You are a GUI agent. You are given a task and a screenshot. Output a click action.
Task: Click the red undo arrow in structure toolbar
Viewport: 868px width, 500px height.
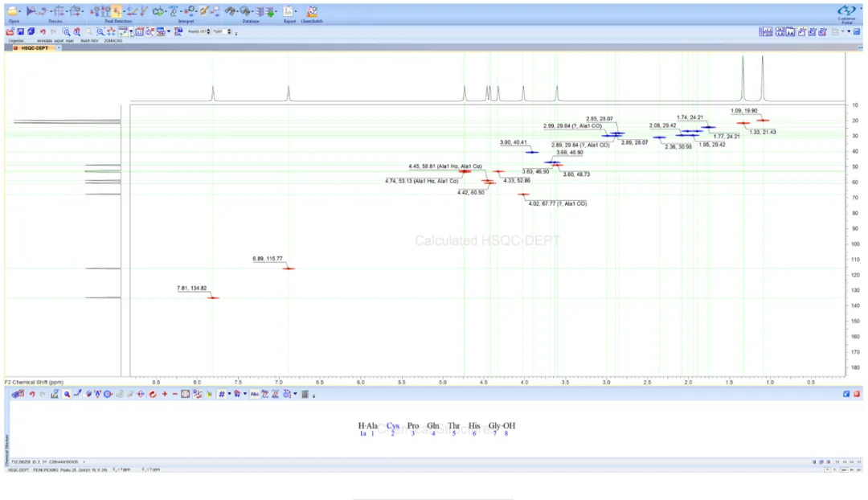[32, 394]
